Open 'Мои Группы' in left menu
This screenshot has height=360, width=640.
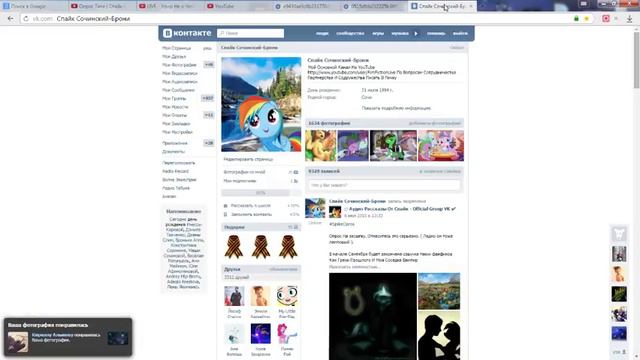tap(174, 98)
